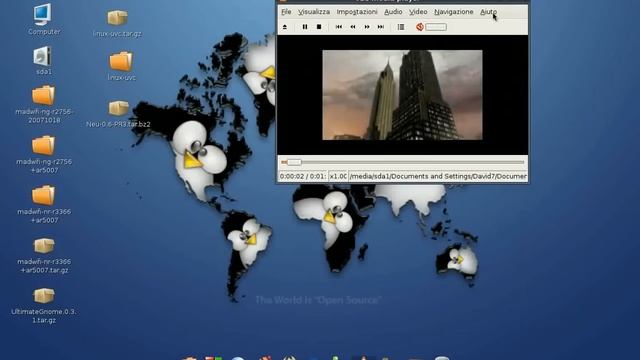
Task: Click the eject button in VLC toolbar
Action: (285, 27)
